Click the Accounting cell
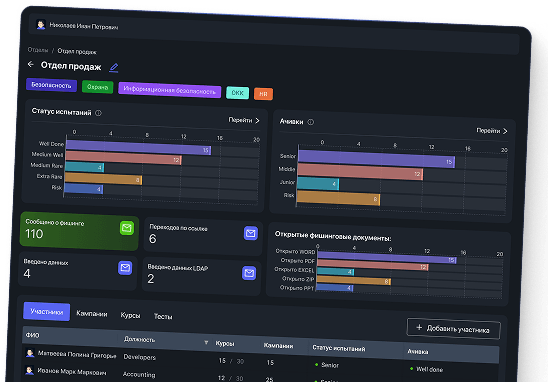Screen dimensions: 548x382 pos(139,374)
